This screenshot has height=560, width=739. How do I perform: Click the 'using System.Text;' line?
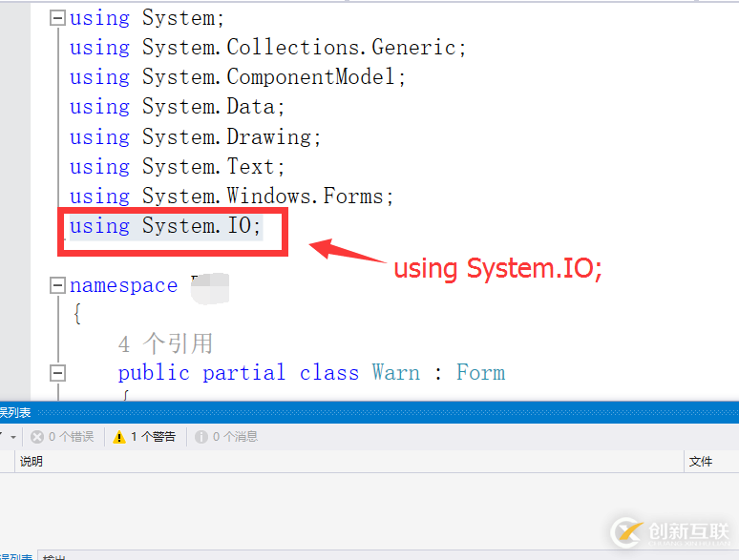pyautogui.click(x=178, y=166)
